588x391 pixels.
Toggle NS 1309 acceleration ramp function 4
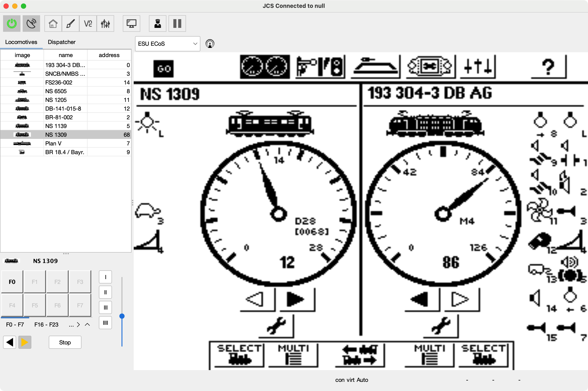(x=149, y=241)
